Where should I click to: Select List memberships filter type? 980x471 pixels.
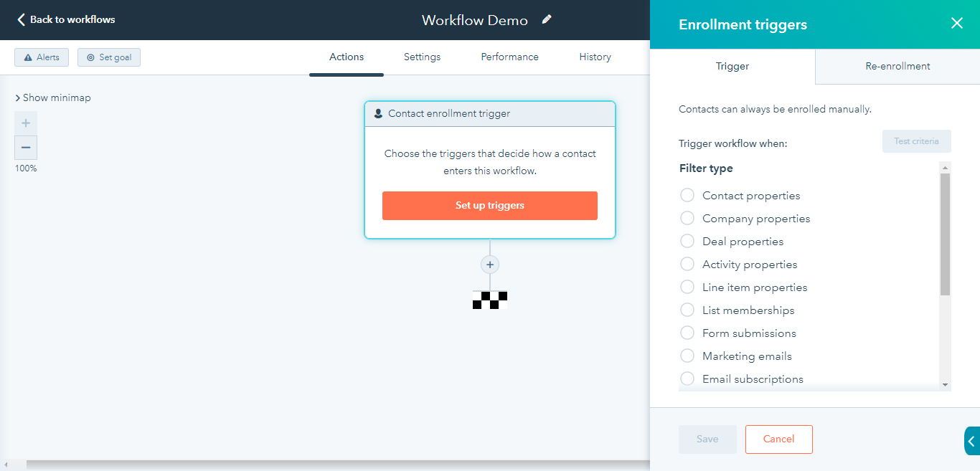687,310
